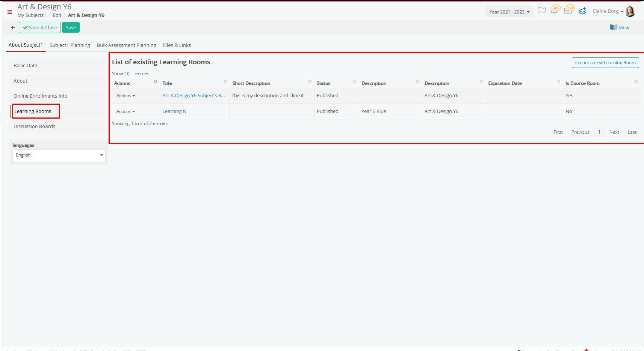
Task: Open the Elaine Borg user menu
Action: pyautogui.click(x=608, y=11)
